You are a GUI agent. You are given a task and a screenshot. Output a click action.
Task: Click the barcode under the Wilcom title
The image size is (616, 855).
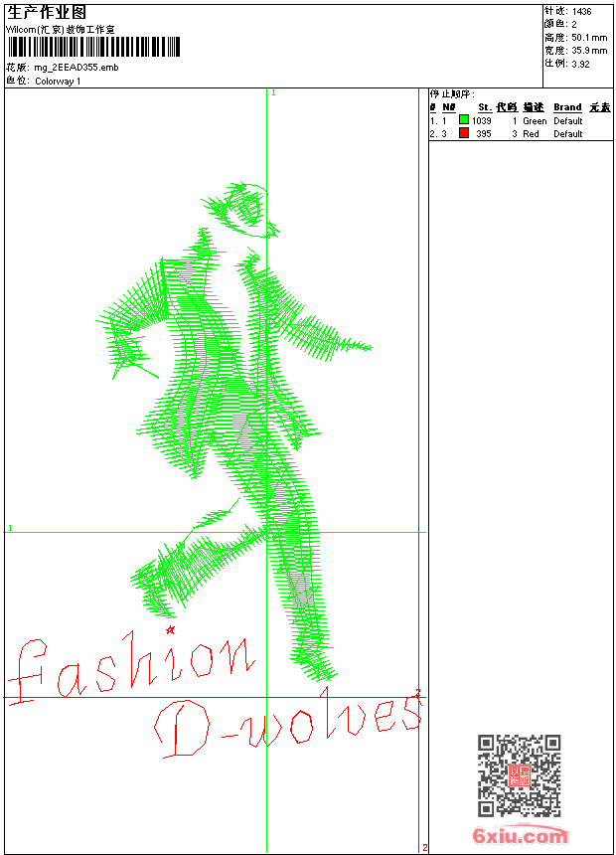94,46
